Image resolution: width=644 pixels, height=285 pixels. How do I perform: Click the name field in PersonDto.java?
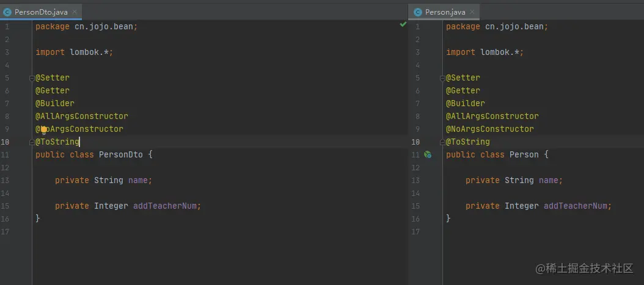[139, 180]
